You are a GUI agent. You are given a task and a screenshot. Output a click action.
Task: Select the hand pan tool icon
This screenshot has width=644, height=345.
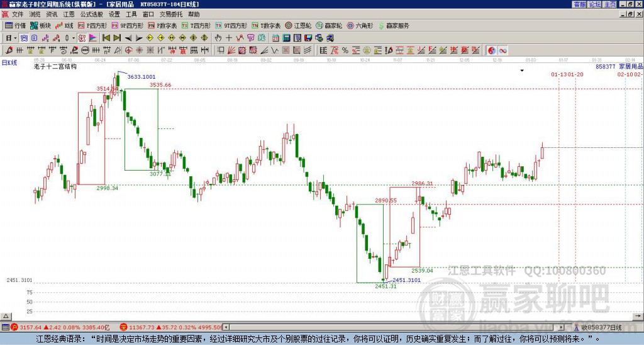click(x=218, y=38)
